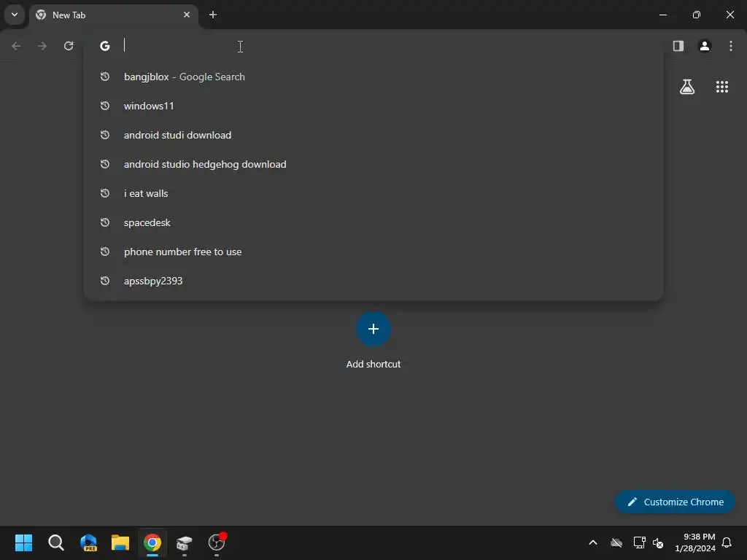Choose the android studi download suggestion
The image size is (747, 560).
click(373, 135)
